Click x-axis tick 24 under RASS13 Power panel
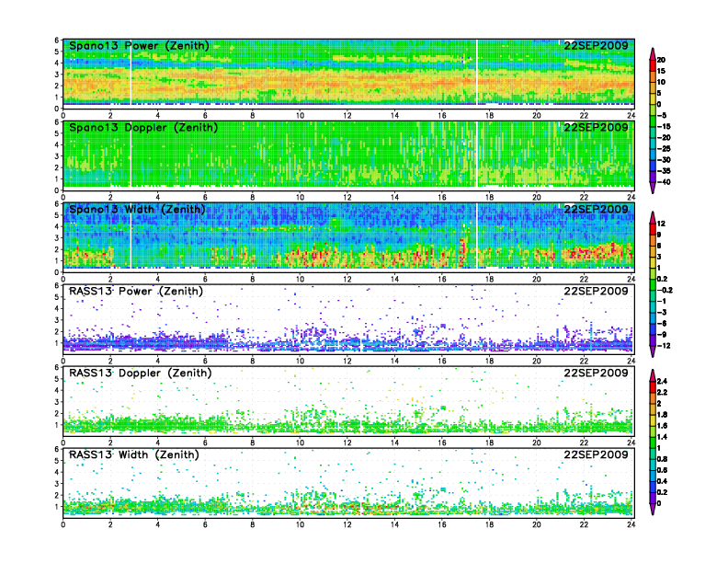Viewport: 728px width, 563px height. (x=631, y=361)
